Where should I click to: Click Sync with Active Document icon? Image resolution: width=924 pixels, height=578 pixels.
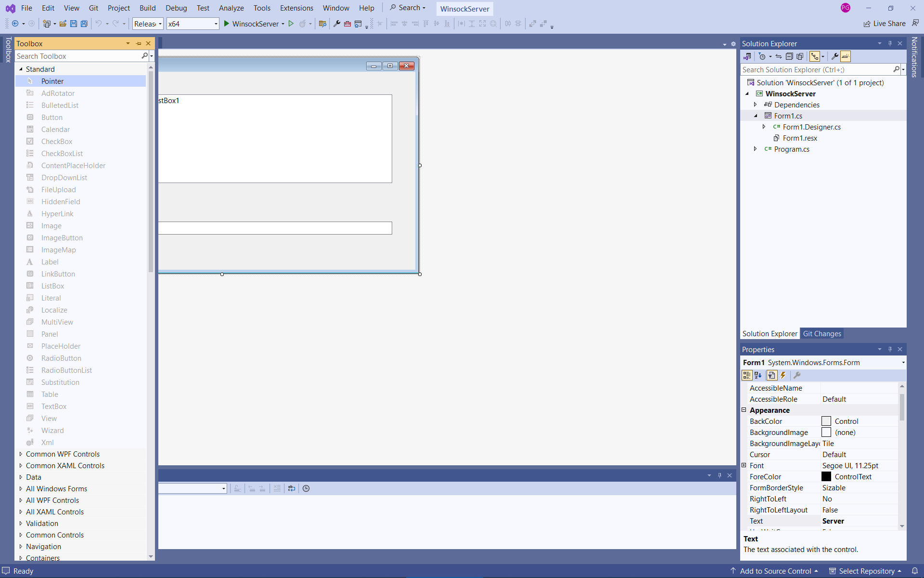[779, 56]
